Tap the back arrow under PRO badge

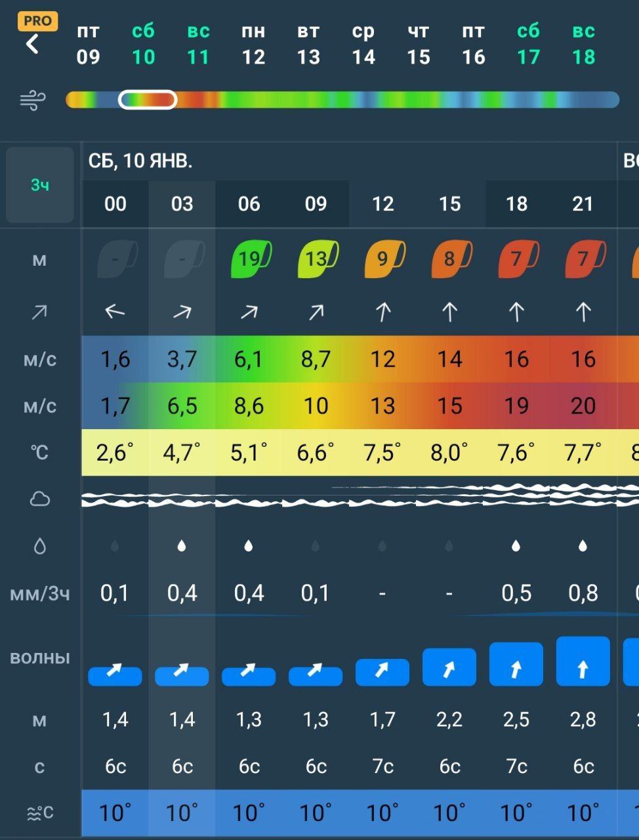pyautogui.click(x=32, y=45)
